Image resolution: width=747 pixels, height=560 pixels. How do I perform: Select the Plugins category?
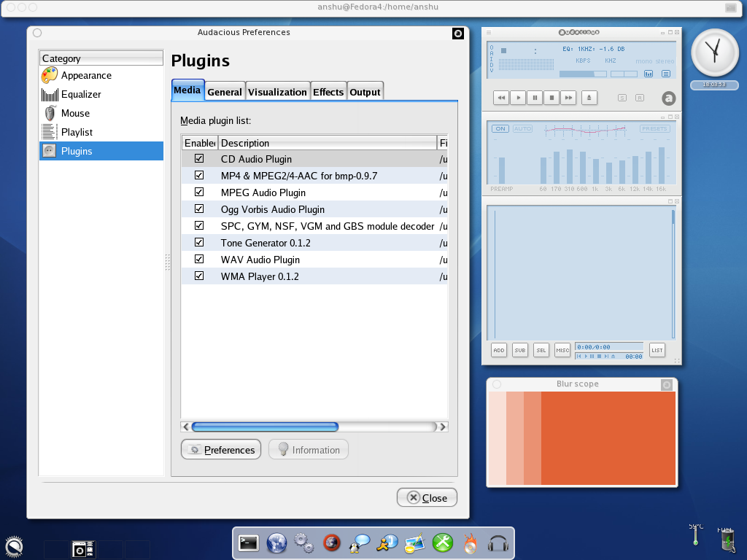101,151
